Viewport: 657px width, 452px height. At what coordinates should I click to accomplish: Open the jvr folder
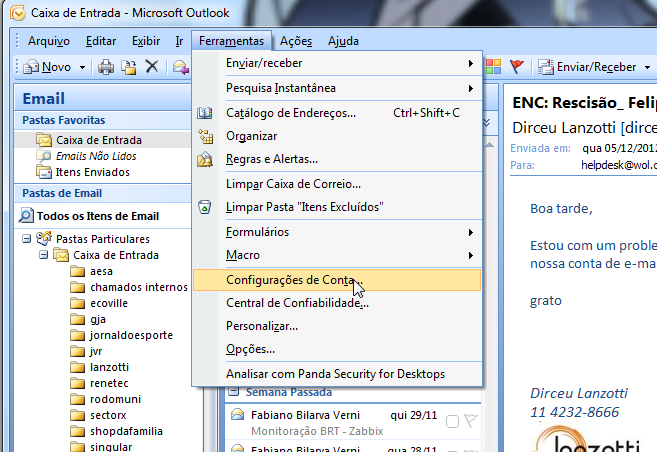96,351
